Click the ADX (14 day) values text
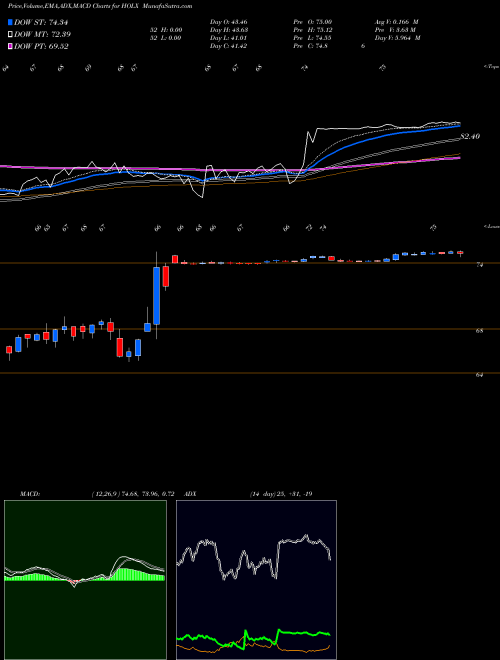500x660 pixels. click(x=281, y=494)
